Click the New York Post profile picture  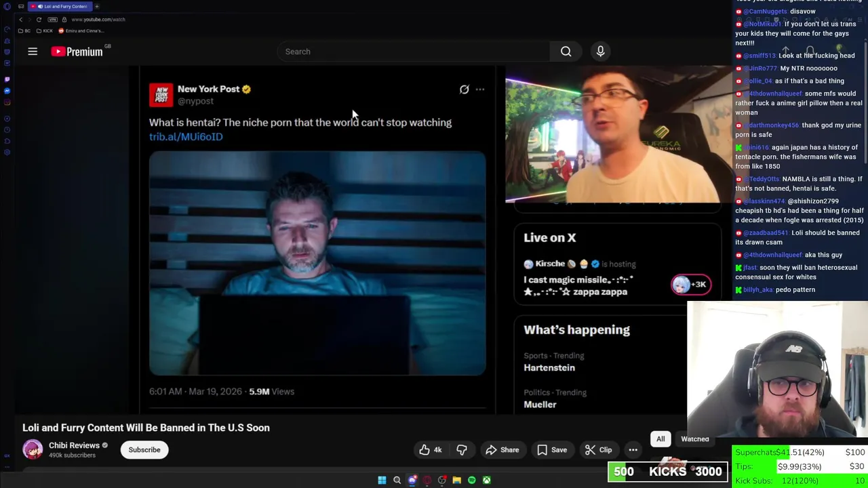tap(161, 95)
